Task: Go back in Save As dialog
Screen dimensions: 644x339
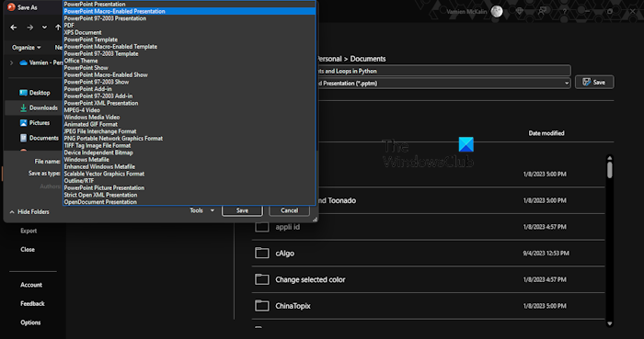Action: (14, 28)
